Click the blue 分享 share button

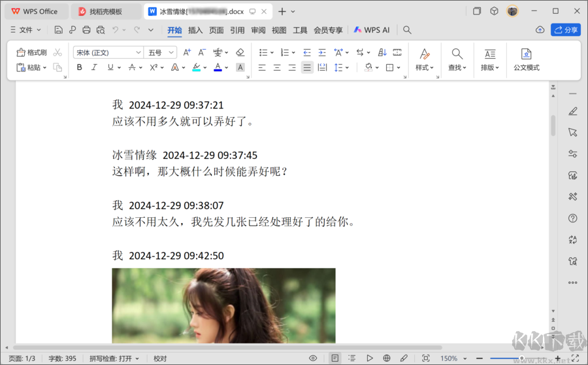click(x=566, y=30)
